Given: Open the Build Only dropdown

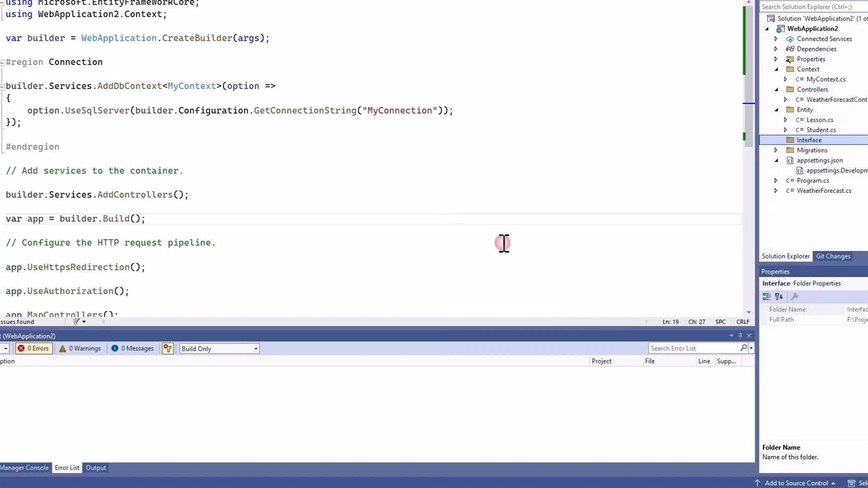Looking at the screenshot, I should pyautogui.click(x=219, y=348).
